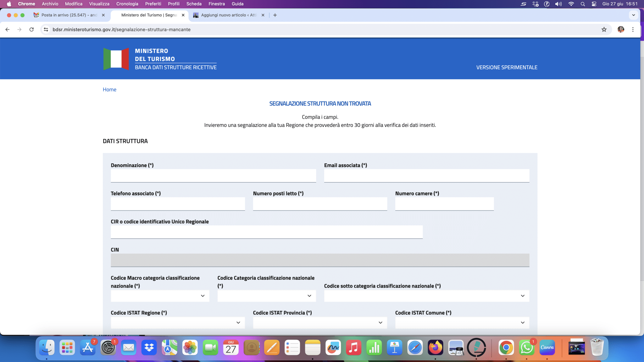Screen dimensions: 644x362
Task: Click the browser back arrow
Action: click(8, 30)
